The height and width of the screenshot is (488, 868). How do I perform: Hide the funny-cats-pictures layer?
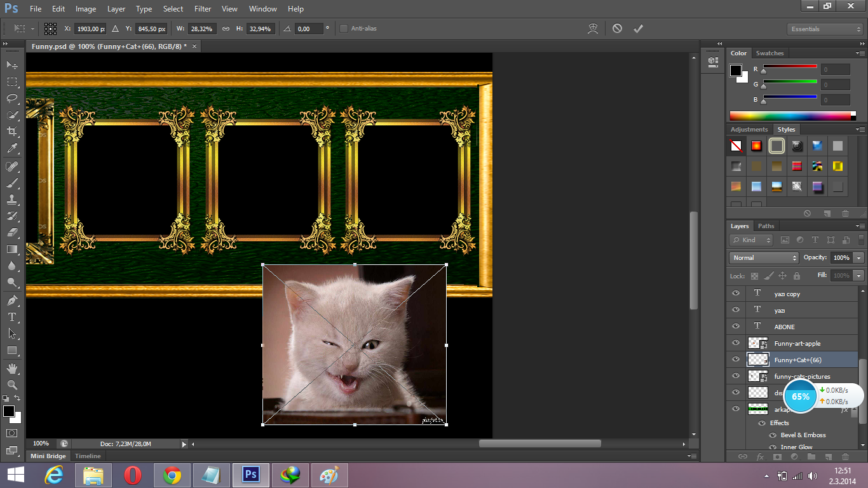pos(736,376)
